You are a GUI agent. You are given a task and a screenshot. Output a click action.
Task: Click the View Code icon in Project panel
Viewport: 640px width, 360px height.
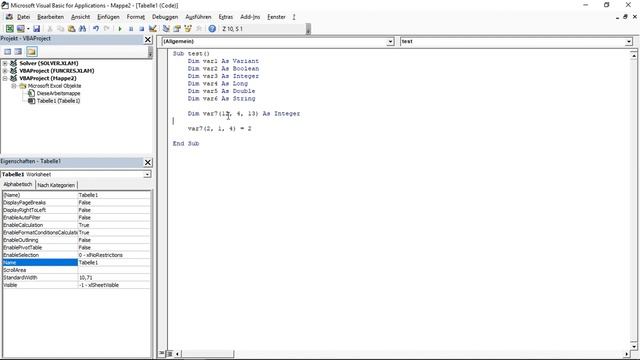7,51
